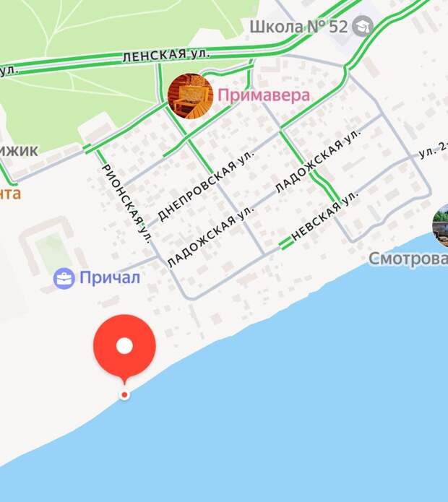Click the Невская ул. street label
This screenshot has height=502, width=448.
[x=324, y=216]
